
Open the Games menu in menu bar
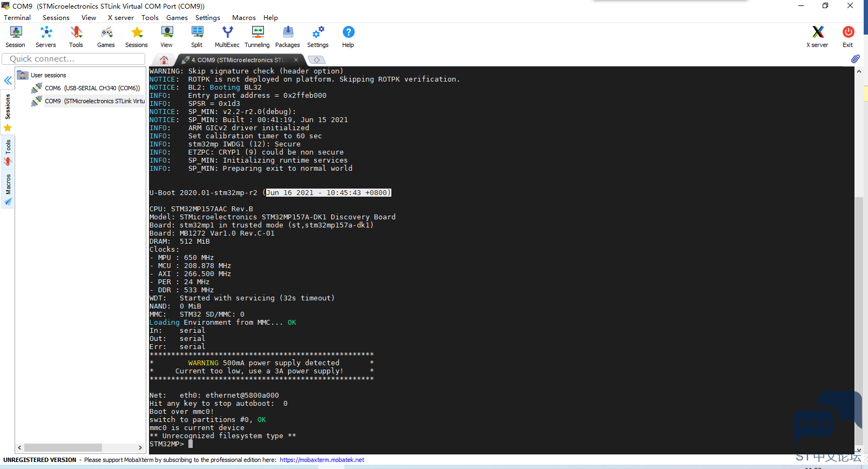(177, 18)
